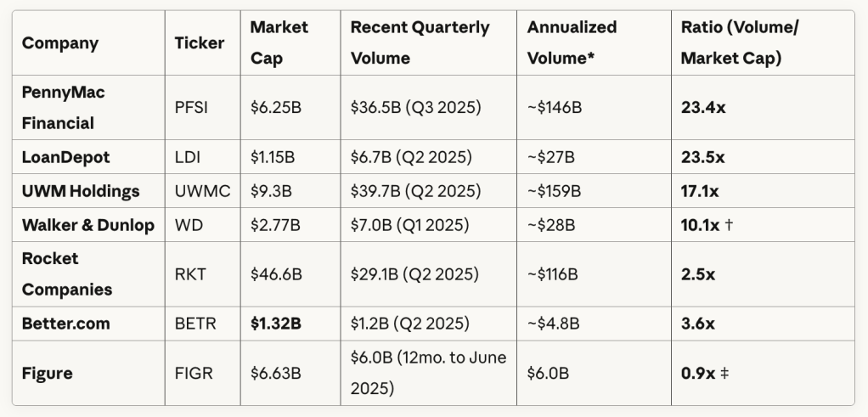Screen dimensions: 868x417
Task: Select the ~$159B annualized volume cell
Action: [x=554, y=191]
